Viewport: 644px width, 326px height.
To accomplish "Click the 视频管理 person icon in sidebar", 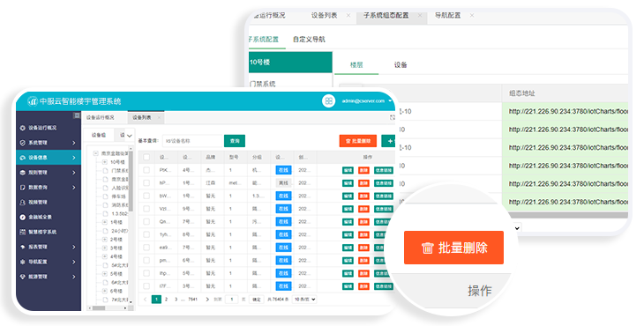I will (23, 202).
